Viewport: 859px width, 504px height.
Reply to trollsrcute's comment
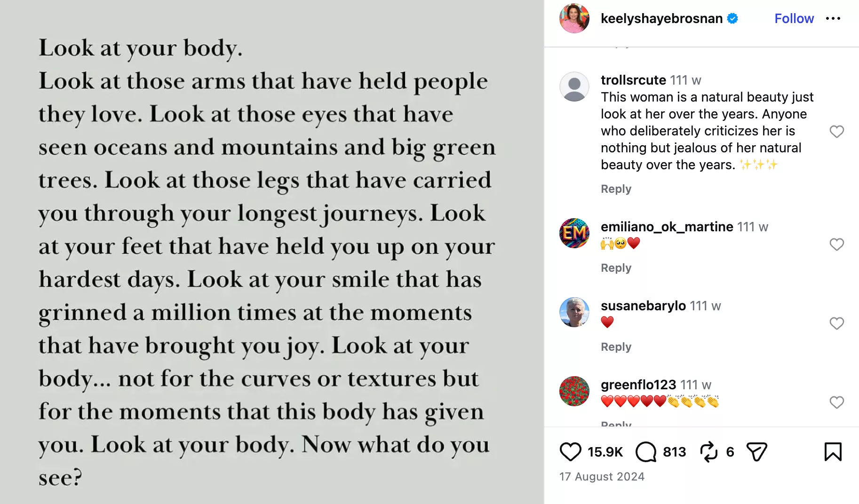616,189
